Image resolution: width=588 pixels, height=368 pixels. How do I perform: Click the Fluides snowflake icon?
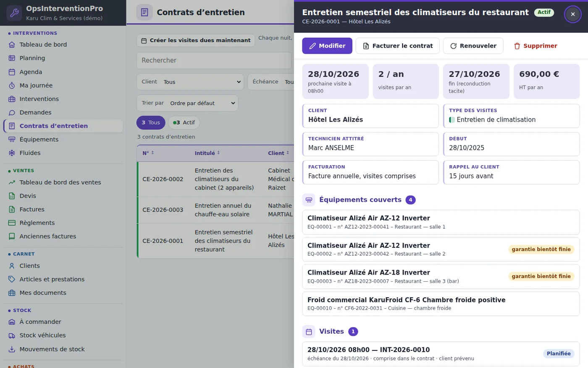12,153
